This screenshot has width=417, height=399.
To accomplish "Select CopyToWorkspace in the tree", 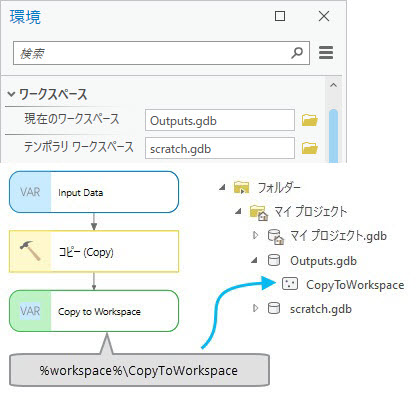I will click(x=355, y=285).
